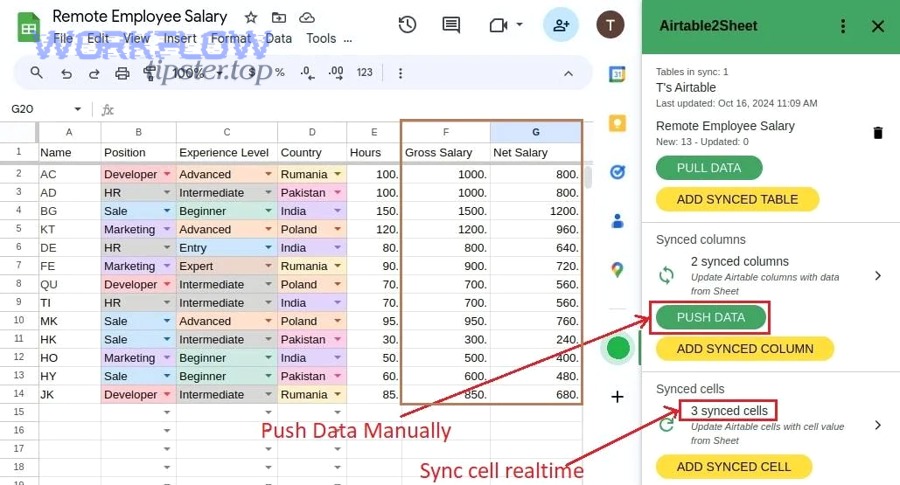Open Google Maps side panel icon
The width and height of the screenshot is (900, 485).
click(x=617, y=269)
